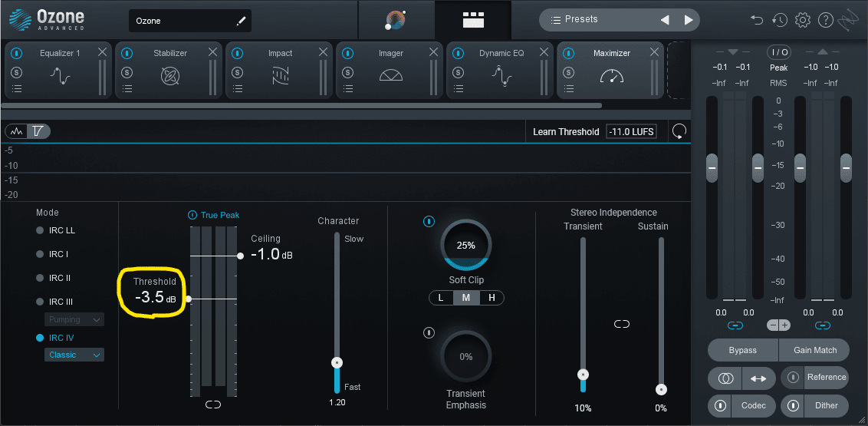Screen dimensions: 868x426
Task: Edit the Ozone preset name with pencil
Action: pos(241,21)
